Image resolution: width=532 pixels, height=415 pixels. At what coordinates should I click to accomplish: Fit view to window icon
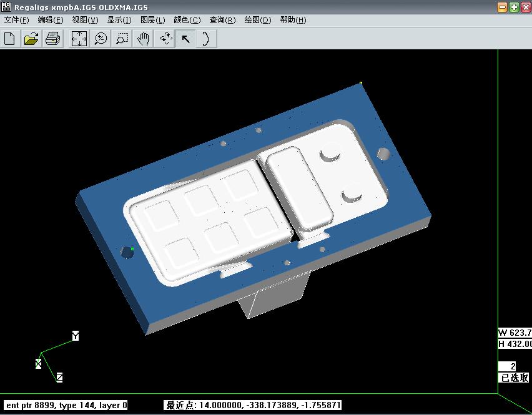(x=79, y=38)
